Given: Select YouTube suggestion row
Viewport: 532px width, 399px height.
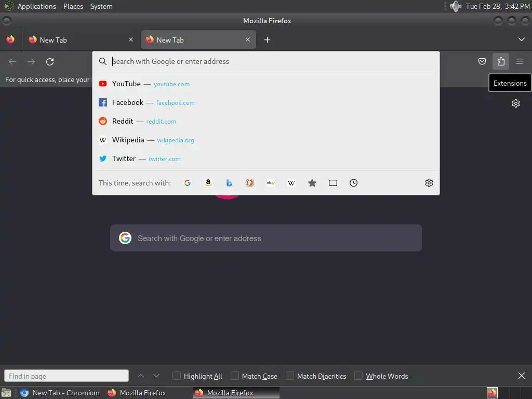Looking at the screenshot, I should click(266, 84).
